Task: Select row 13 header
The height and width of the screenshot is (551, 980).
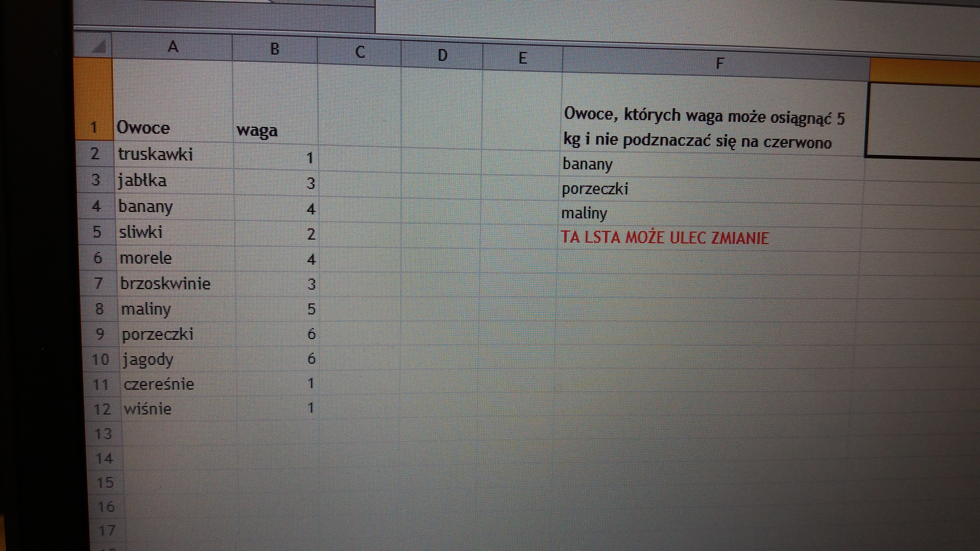Action: [104, 434]
